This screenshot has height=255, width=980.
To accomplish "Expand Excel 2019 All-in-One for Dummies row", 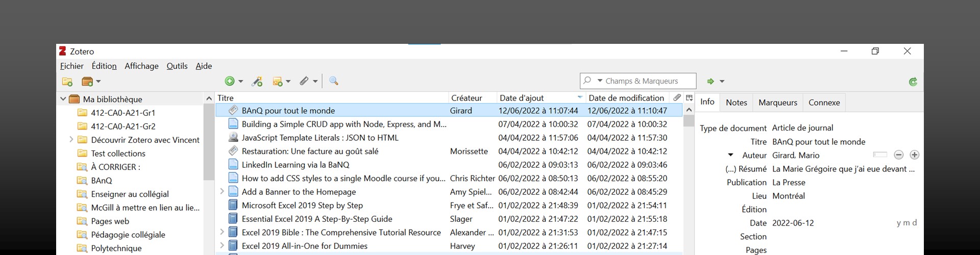I will (222, 245).
